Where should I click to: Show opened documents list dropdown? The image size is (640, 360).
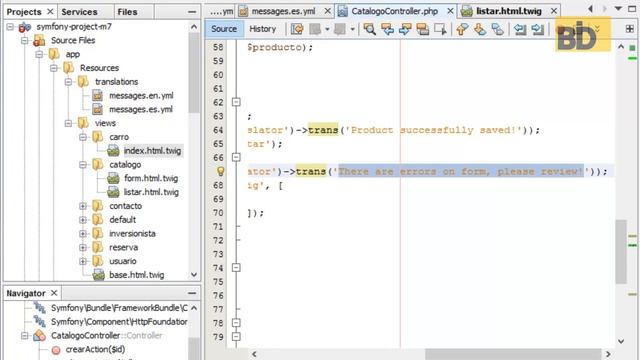coord(618,9)
